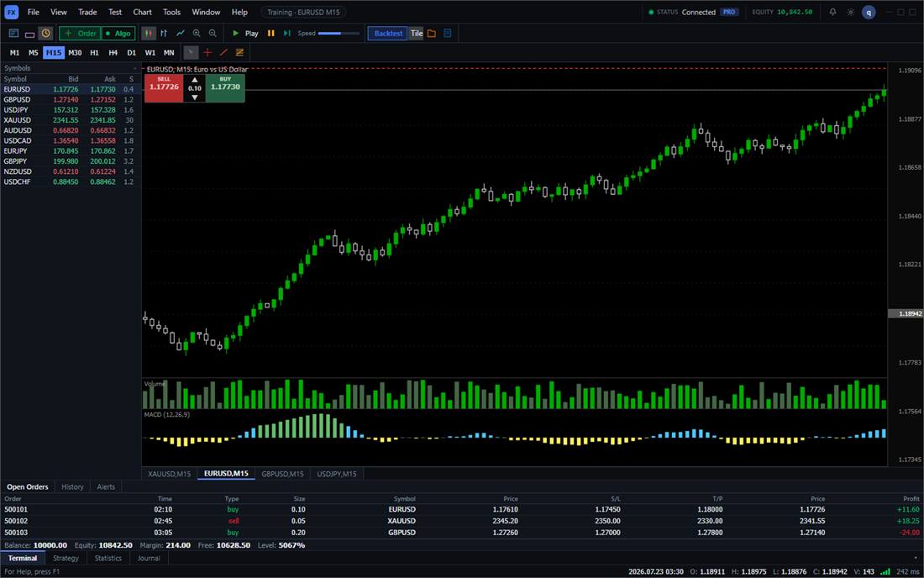This screenshot has height=578, width=924.
Task: Switch to the USDJPY,M15 chart tab
Action: (x=337, y=474)
